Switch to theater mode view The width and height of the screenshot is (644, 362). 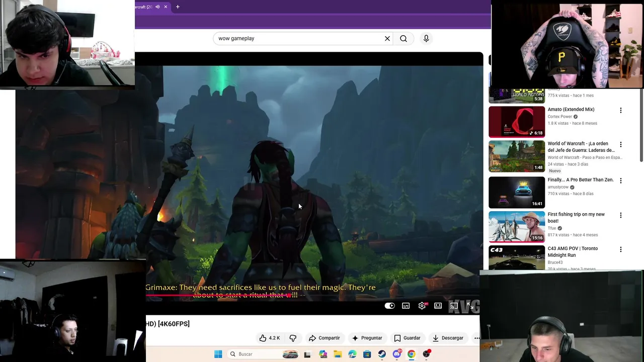(438, 306)
